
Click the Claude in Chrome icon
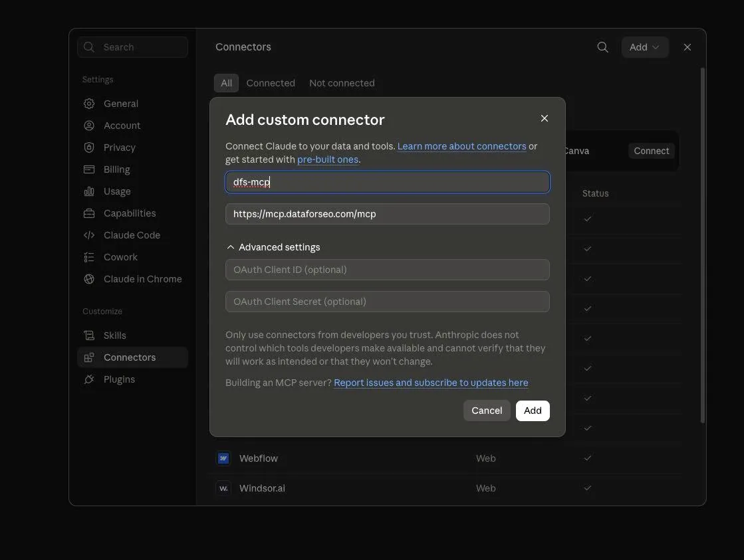coord(89,279)
